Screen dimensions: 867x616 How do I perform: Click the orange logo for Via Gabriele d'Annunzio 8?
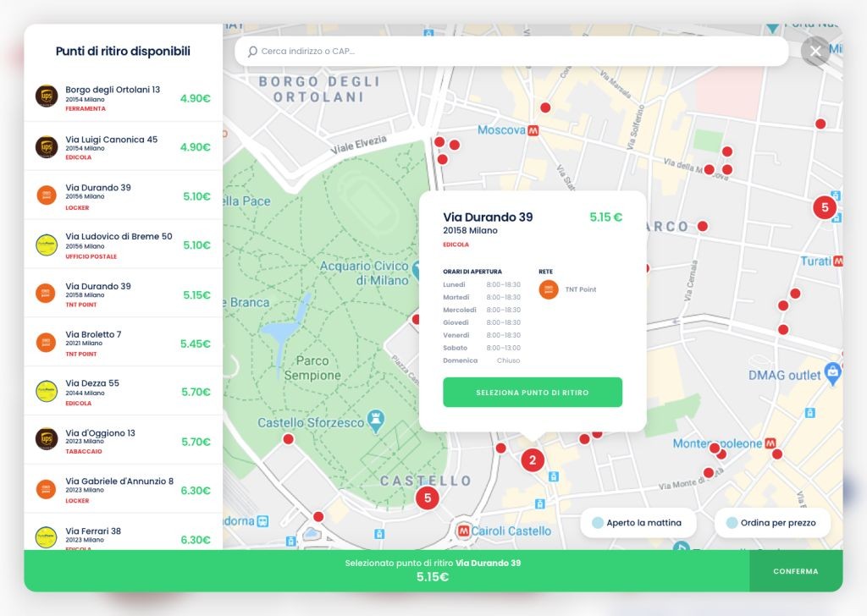(47, 489)
